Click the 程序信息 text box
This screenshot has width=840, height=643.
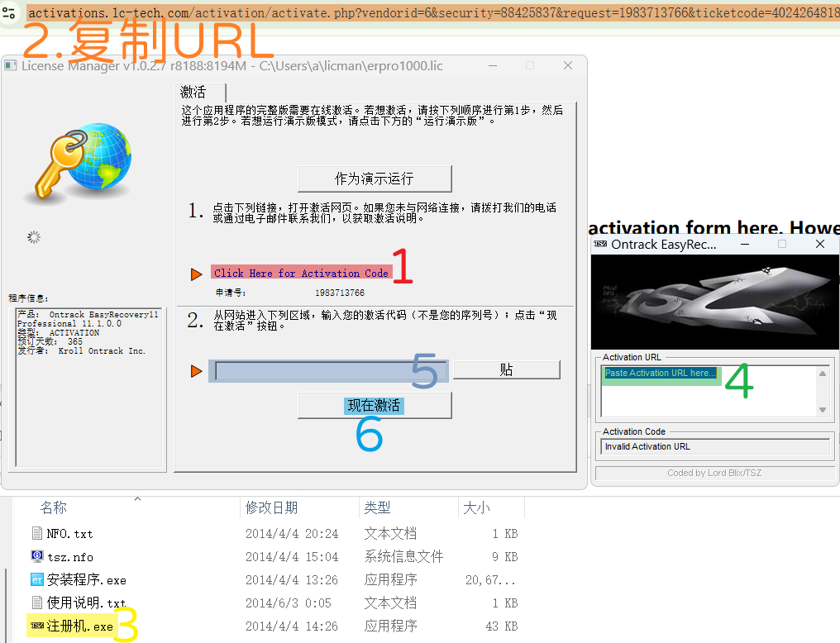coord(88,387)
